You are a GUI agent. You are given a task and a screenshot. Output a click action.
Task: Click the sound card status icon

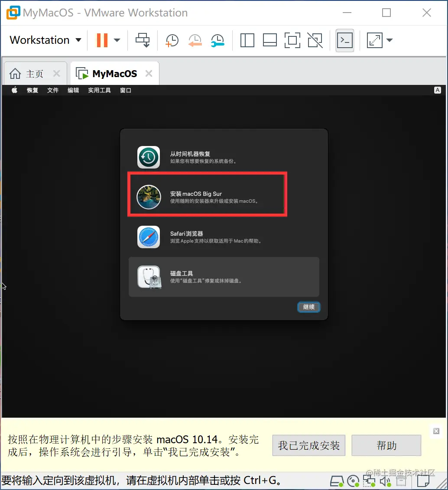(x=386, y=482)
